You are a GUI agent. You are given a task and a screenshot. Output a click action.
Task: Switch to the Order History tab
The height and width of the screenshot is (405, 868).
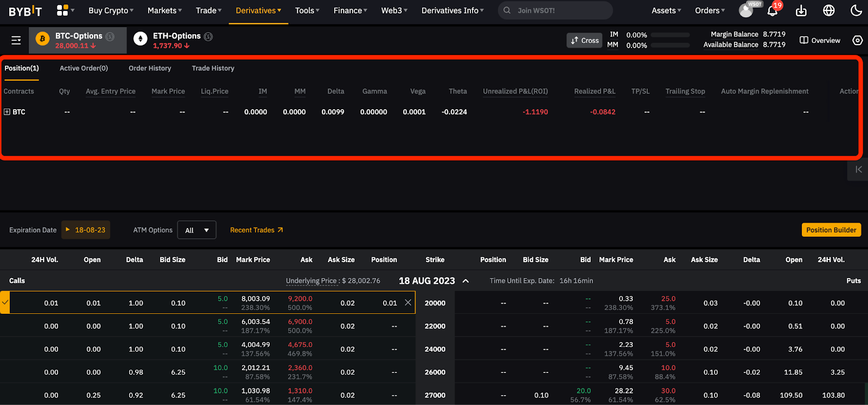(150, 68)
